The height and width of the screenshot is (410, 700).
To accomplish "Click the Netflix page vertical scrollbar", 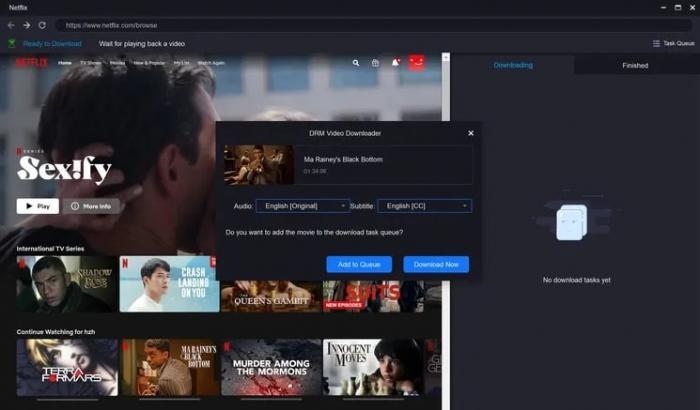I will (x=446, y=232).
